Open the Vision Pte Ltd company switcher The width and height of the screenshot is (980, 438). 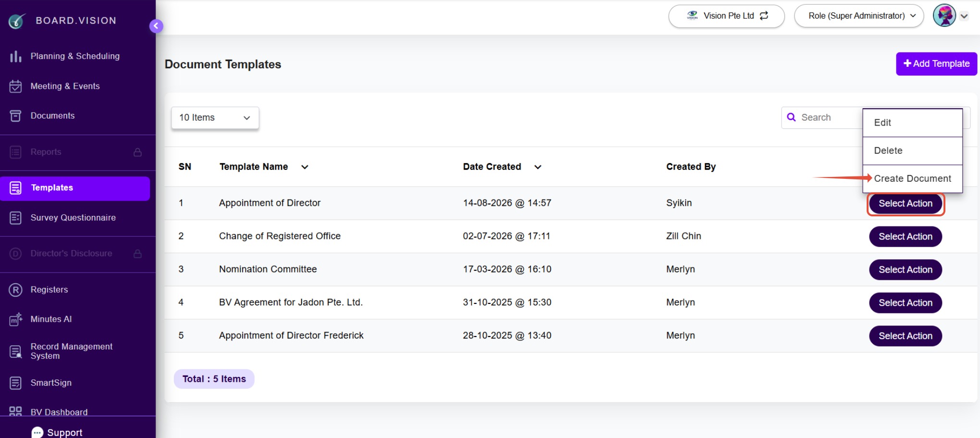[x=726, y=16]
